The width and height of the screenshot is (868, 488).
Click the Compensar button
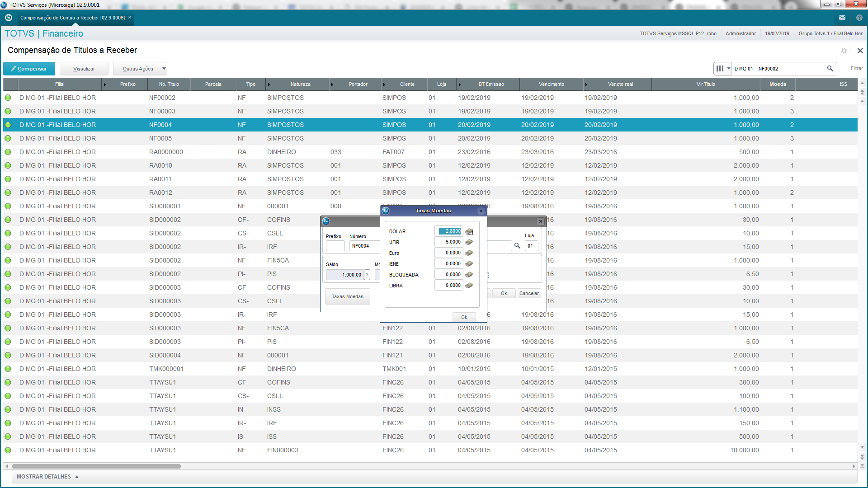tap(29, 69)
